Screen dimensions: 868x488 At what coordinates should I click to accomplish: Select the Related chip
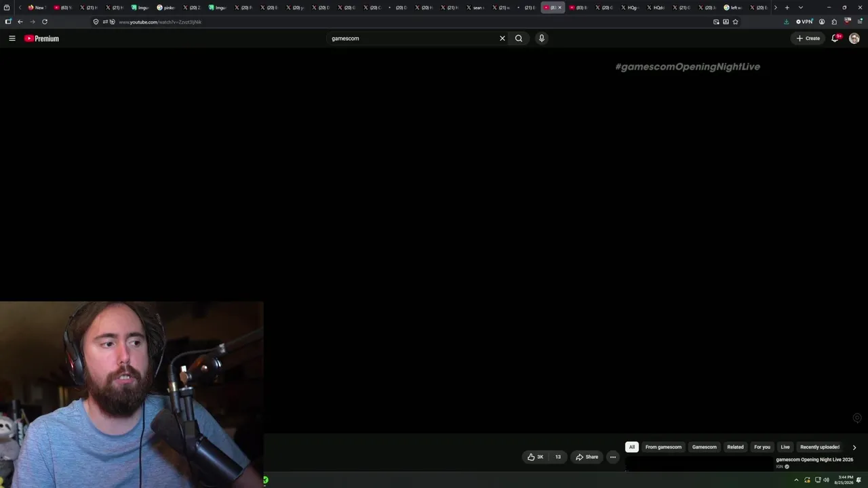736,447
